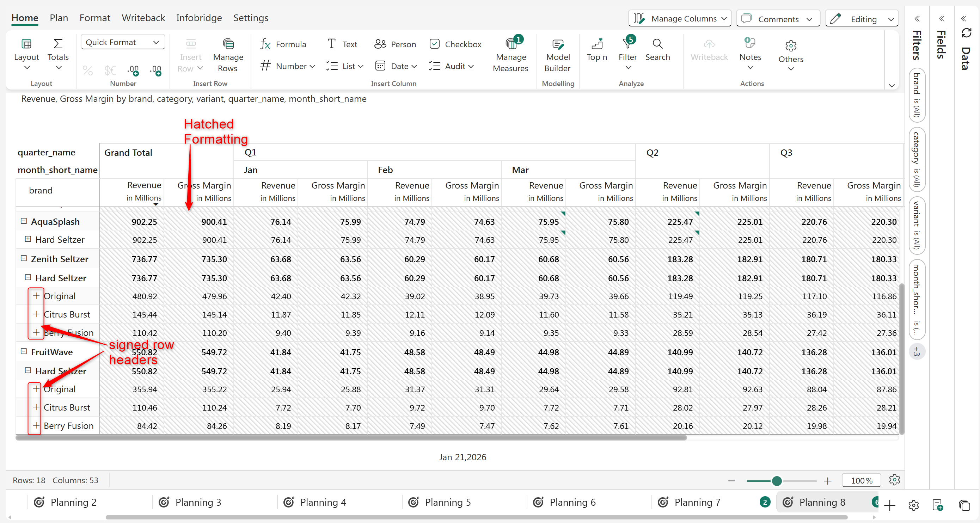Open the Planning 5 sheet tab
Viewport: 980px width, 523px height.
coord(447,503)
